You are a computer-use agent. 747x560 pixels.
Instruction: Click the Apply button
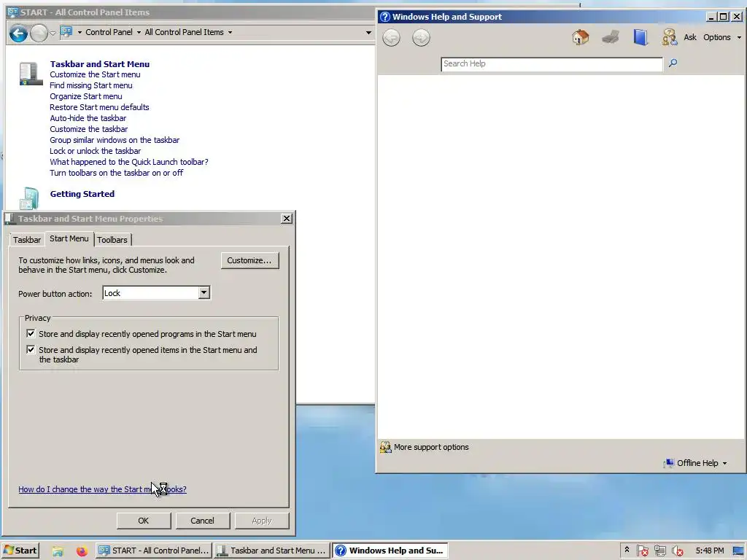pos(262,521)
